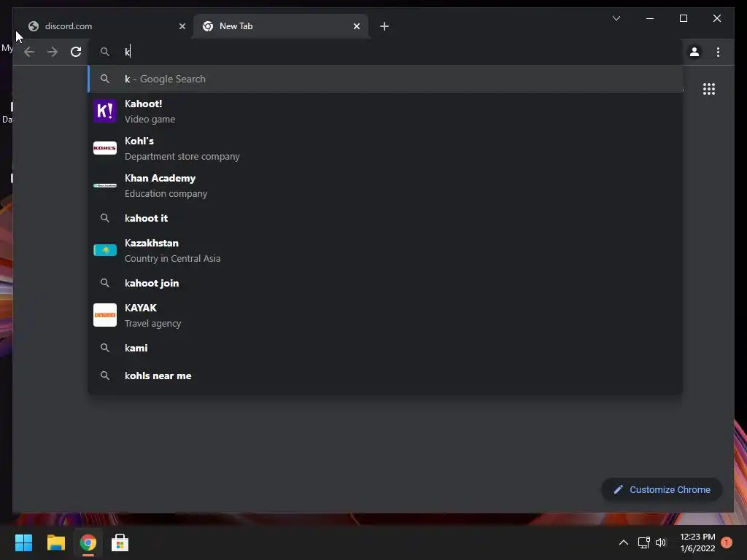Click the forward navigation arrow

point(53,52)
